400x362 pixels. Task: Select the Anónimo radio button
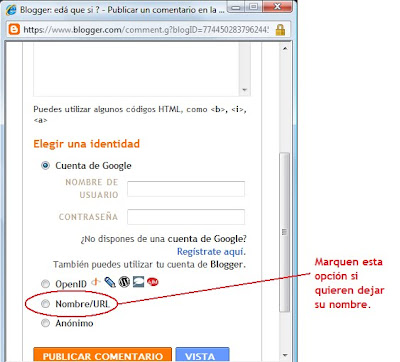pos(45,323)
